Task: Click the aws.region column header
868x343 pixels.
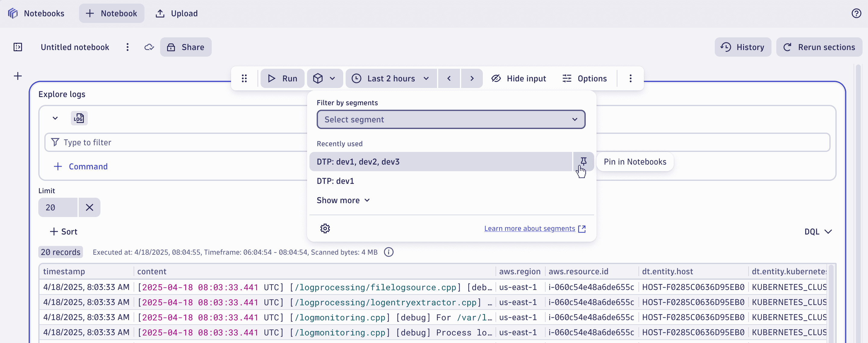Action: pyautogui.click(x=520, y=272)
